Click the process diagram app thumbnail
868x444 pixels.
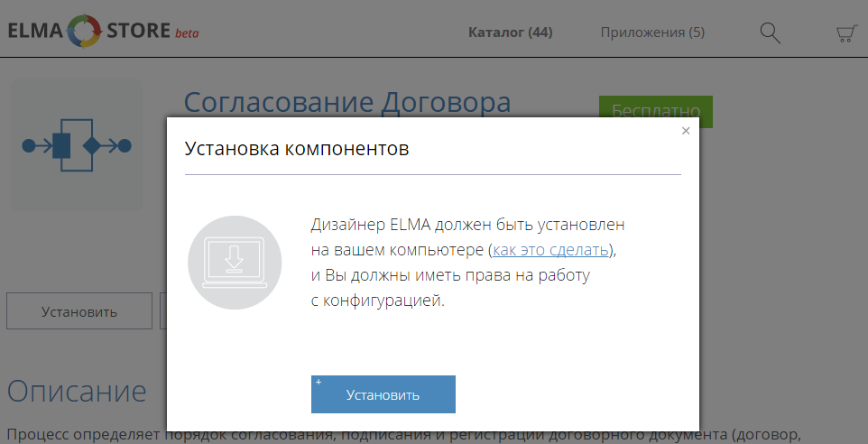(77, 145)
